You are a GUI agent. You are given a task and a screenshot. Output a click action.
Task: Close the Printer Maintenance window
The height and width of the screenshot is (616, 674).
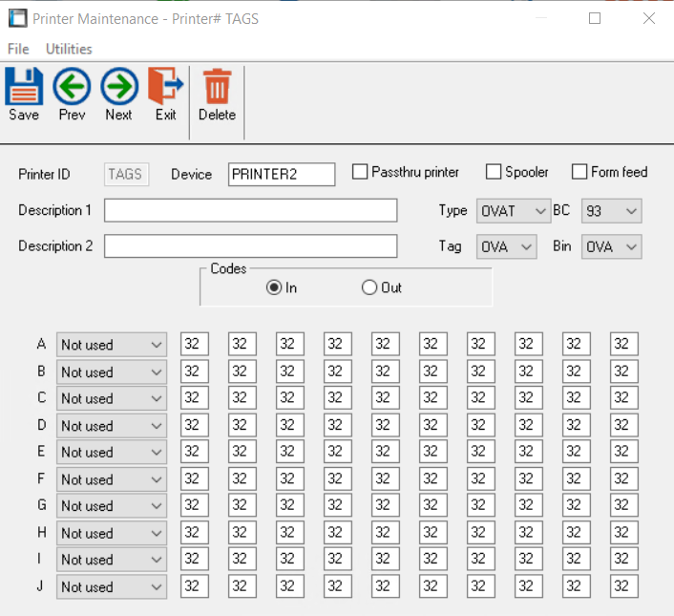(x=649, y=18)
